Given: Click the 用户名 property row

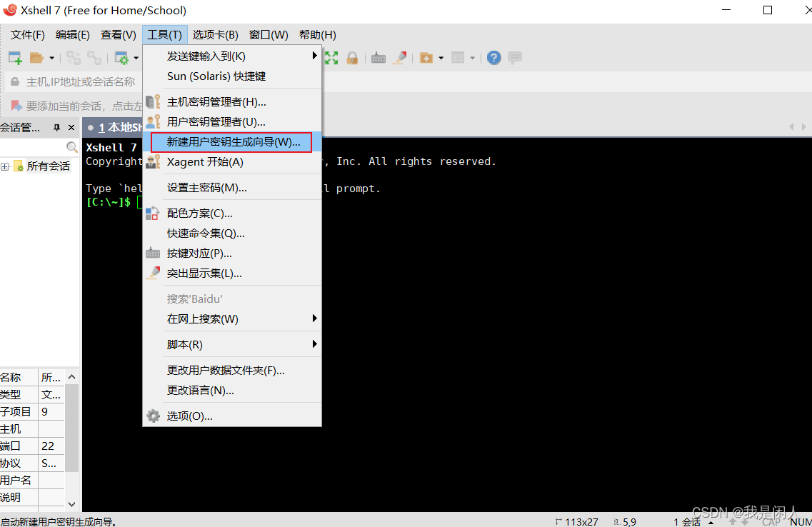Looking at the screenshot, I should (x=32, y=480).
